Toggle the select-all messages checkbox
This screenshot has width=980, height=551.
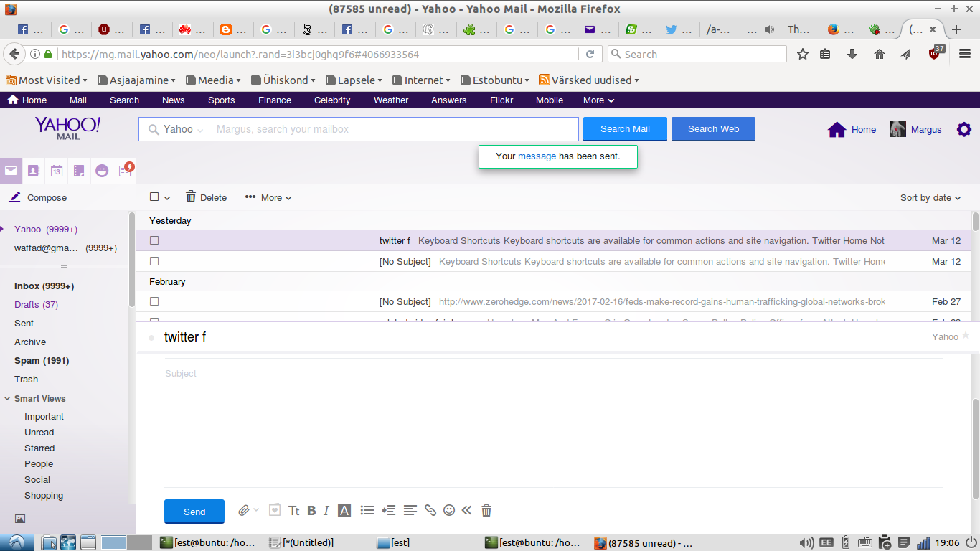pyautogui.click(x=154, y=197)
